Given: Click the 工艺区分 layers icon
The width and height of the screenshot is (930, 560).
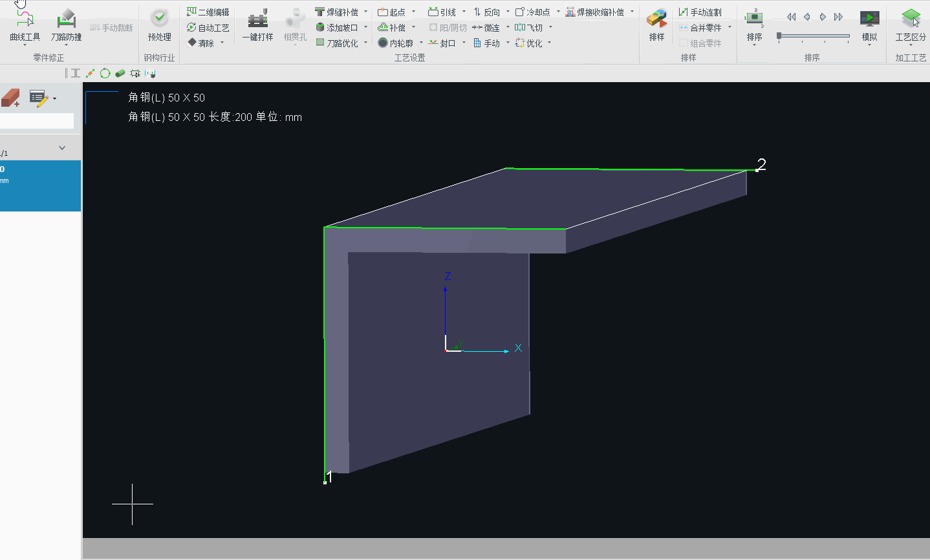Looking at the screenshot, I should coord(911,18).
